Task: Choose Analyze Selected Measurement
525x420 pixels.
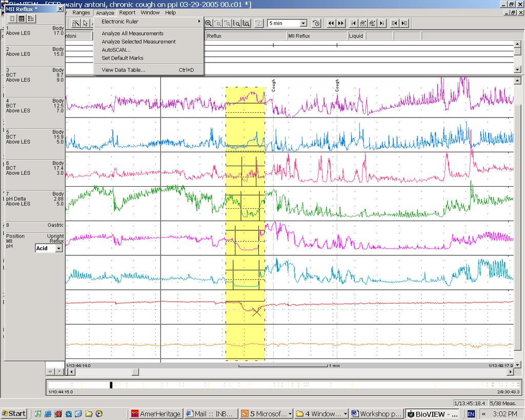Action: [148, 42]
